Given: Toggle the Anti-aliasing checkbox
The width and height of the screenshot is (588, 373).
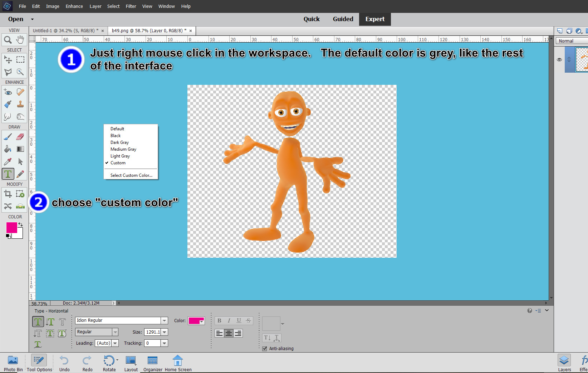Looking at the screenshot, I should 265,349.
